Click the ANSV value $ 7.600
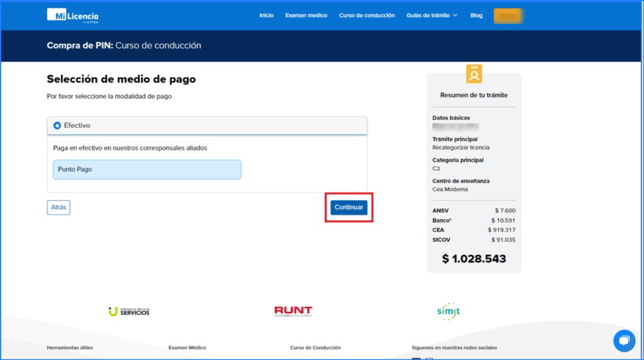 (505, 211)
